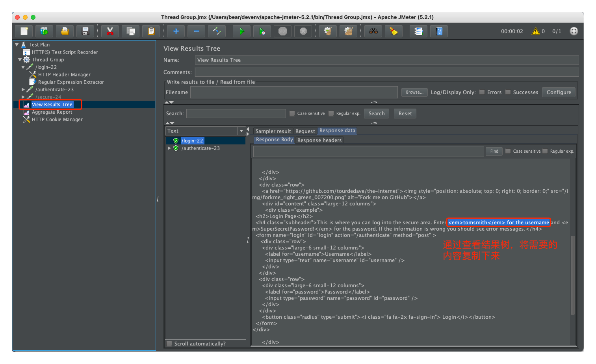Expand the /authenticate-23 tree node
This screenshot has height=364, width=596.
click(23, 90)
